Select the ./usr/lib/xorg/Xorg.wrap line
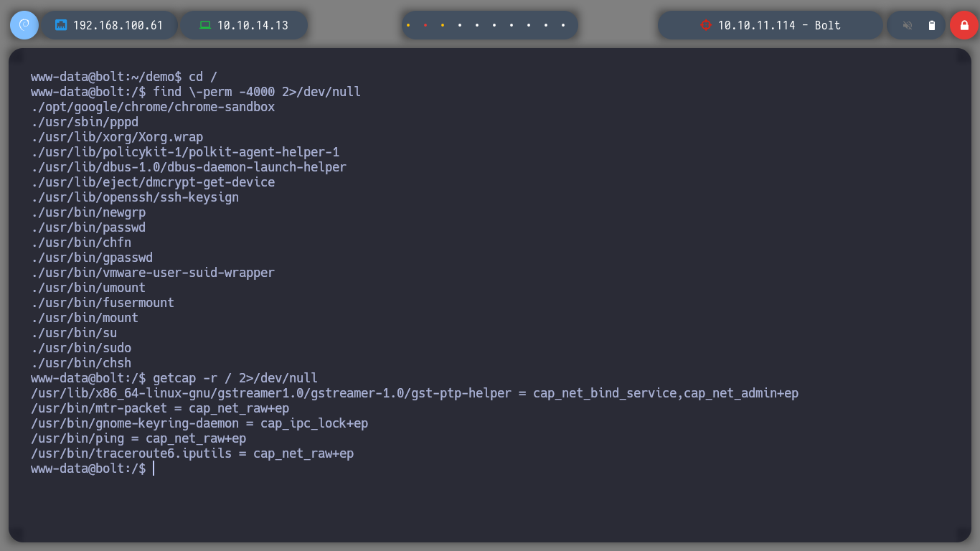 pos(117,137)
